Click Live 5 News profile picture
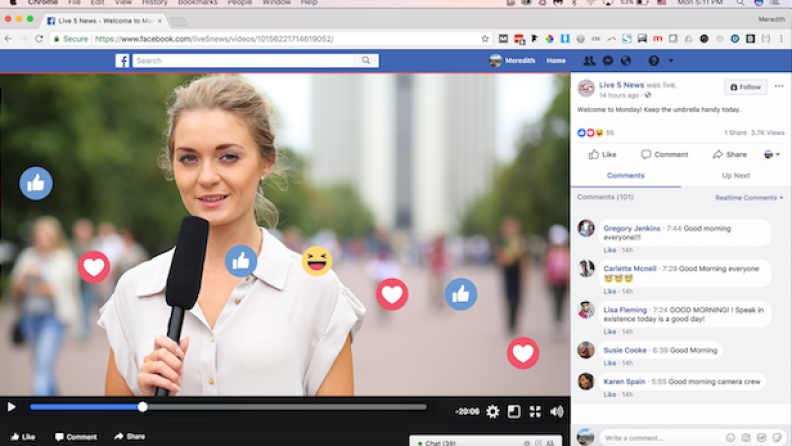The image size is (792, 446). click(x=586, y=88)
